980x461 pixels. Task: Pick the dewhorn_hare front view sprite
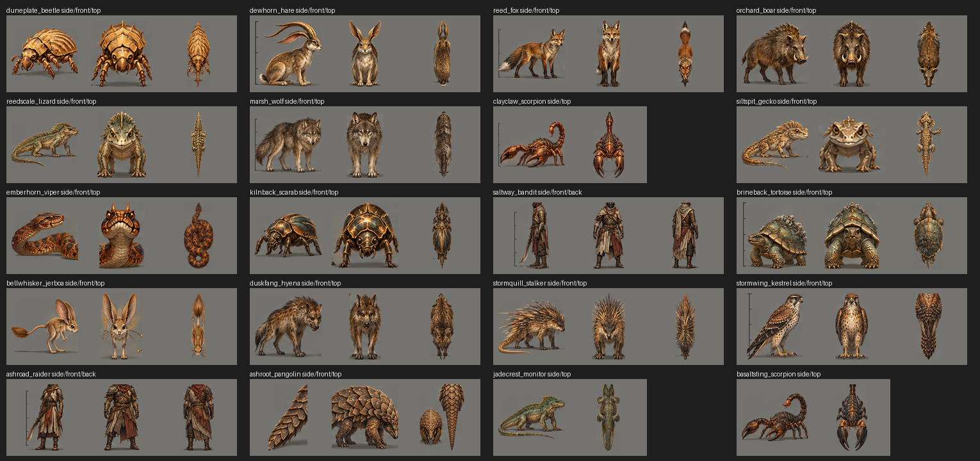[x=365, y=53]
